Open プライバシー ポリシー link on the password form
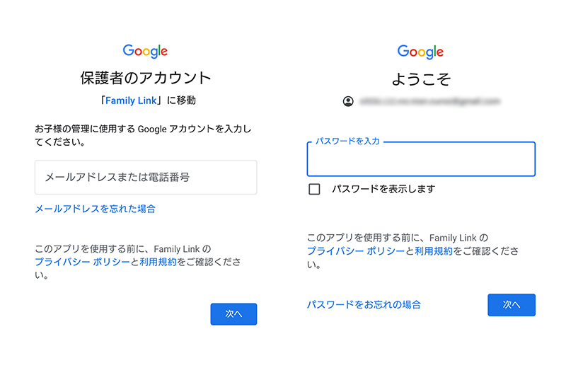Viewport: 566px width, 392px height. [356, 251]
